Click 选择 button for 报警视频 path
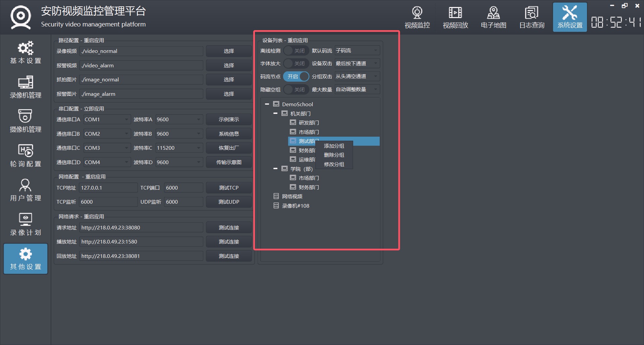 [x=229, y=65]
